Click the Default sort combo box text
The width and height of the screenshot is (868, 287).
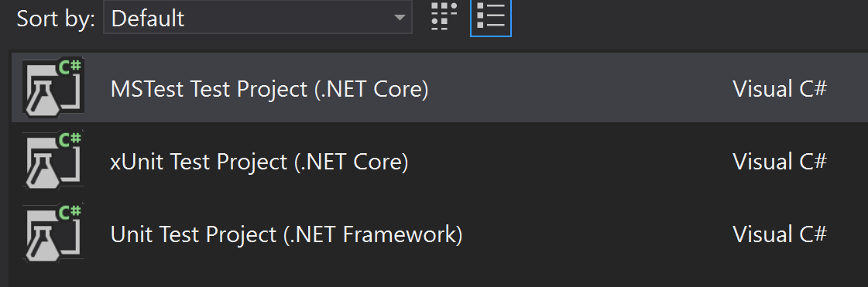click(x=147, y=19)
